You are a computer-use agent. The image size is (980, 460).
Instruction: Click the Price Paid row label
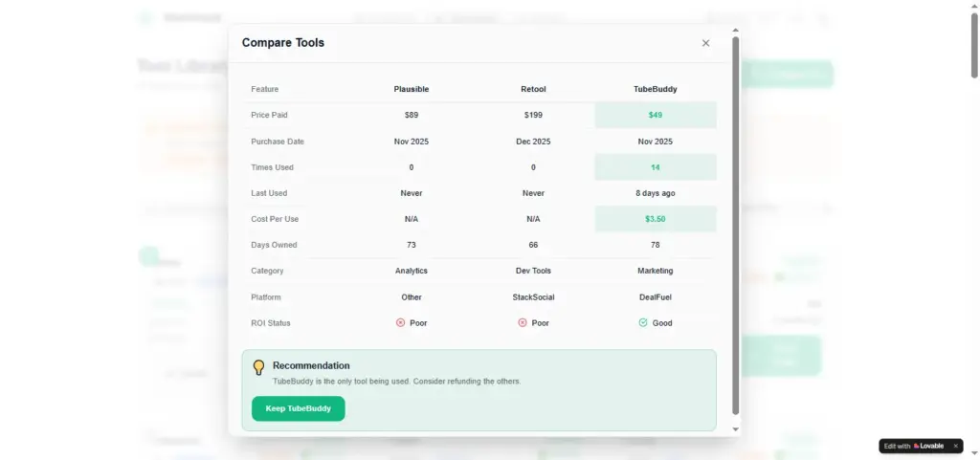[269, 116]
